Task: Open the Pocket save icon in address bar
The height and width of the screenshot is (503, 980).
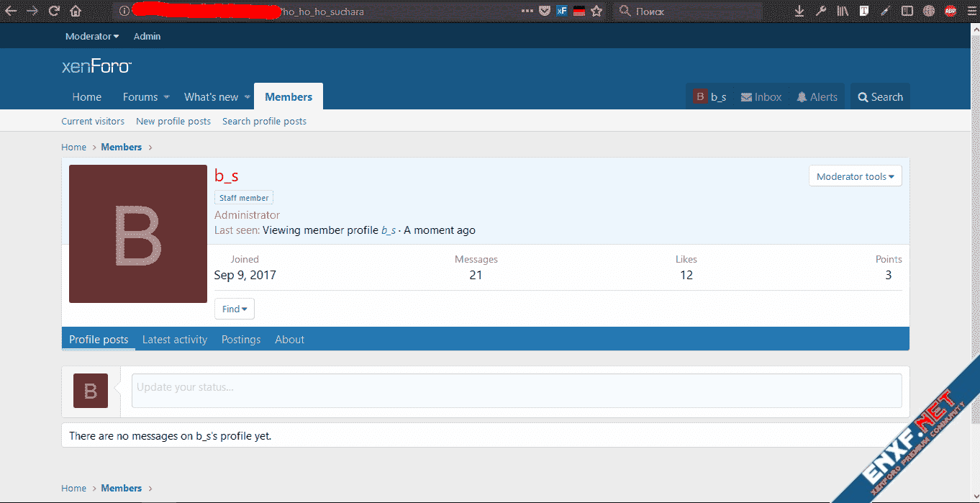Action: click(545, 11)
